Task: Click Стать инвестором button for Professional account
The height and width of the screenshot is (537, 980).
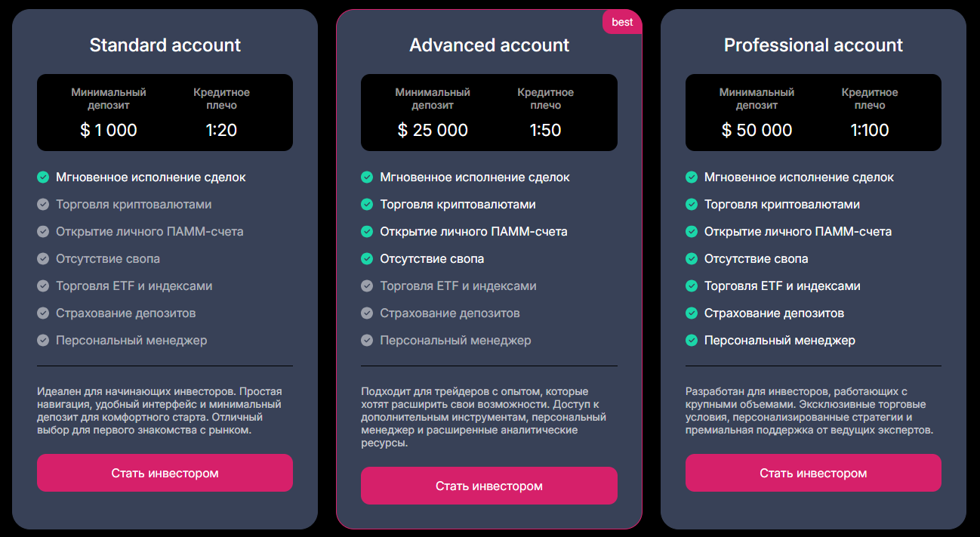Action: pyautogui.click(x=813, y=473)
